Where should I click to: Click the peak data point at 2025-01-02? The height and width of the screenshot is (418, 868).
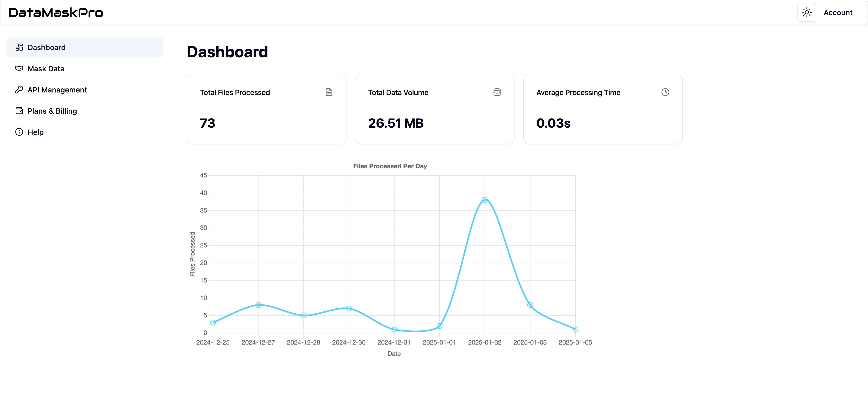pos(485,200)
